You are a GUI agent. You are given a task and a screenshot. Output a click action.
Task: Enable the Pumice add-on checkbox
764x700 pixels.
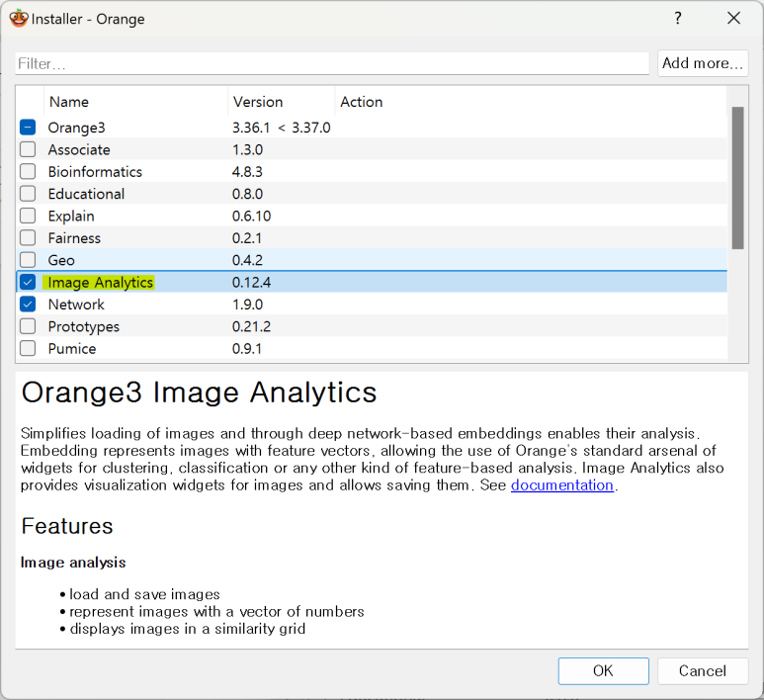coord(28,349)
